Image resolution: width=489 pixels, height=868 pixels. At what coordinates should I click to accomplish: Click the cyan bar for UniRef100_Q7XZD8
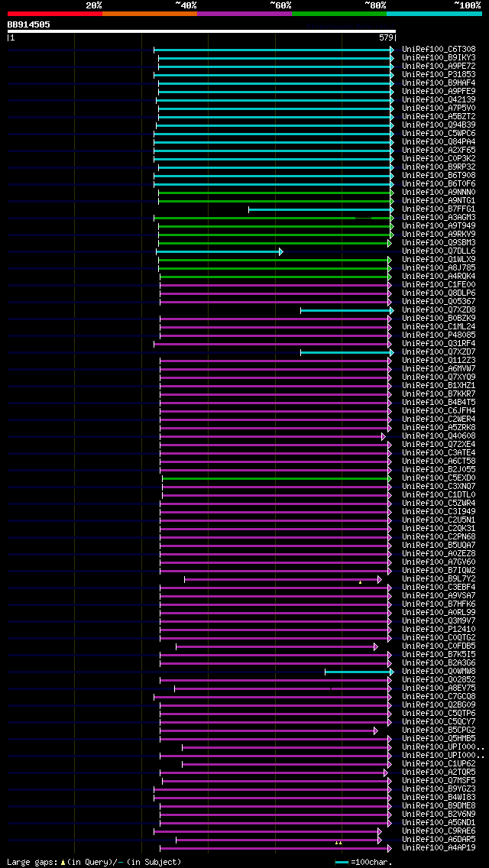pos(347,310)
